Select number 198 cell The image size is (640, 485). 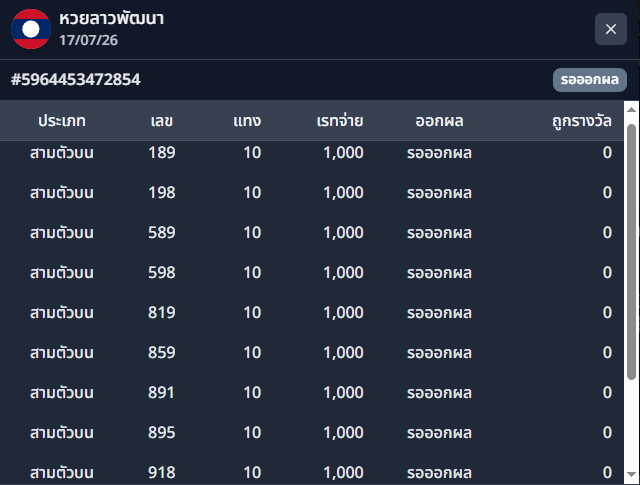(x=162, y=193)
